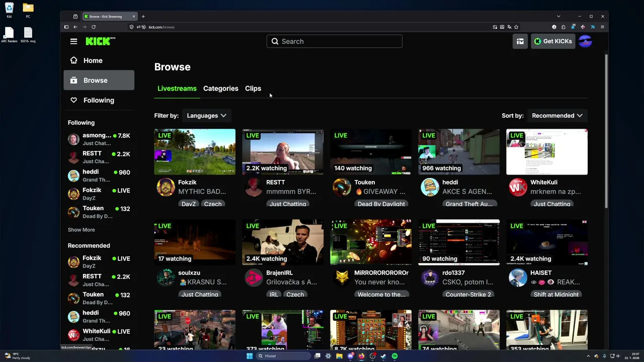This screenshot has width=644, height=362.
Task: Open HAISET's stream thumbnail
Action: pyautogui.click(x=547, y=242)
